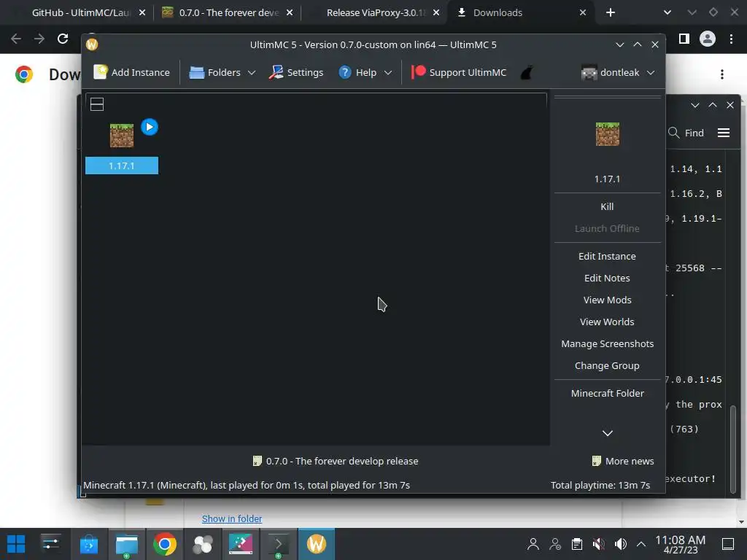747x560 pixels.
Task: Click the blue running play badge on instance
Action: coord(150,127)
